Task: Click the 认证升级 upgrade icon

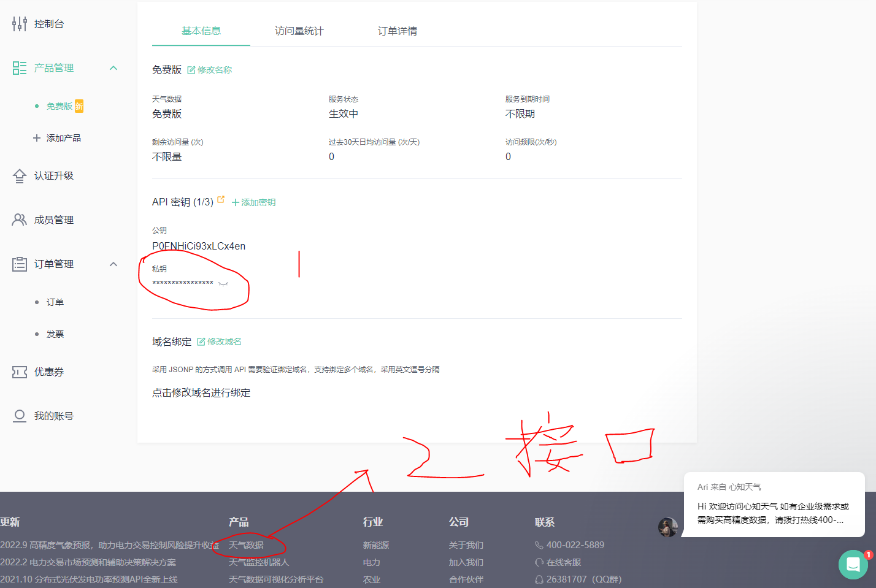Action: (20, 176)
